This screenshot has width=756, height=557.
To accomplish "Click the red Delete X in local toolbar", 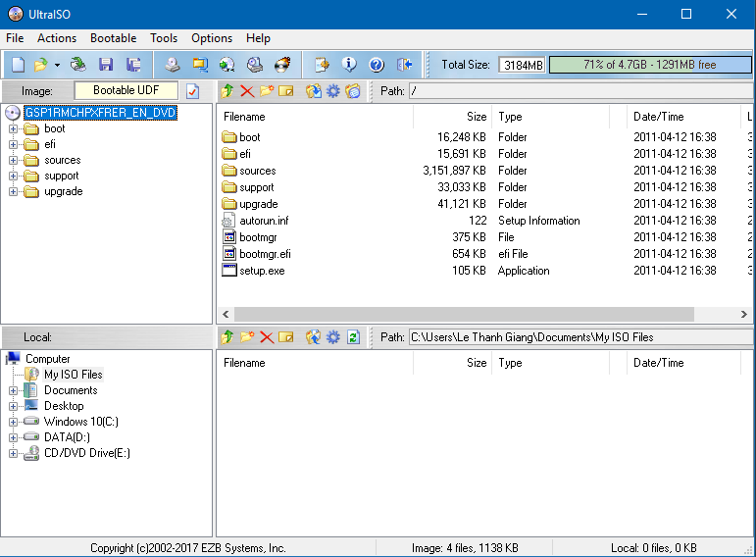I will coord(267,337).
